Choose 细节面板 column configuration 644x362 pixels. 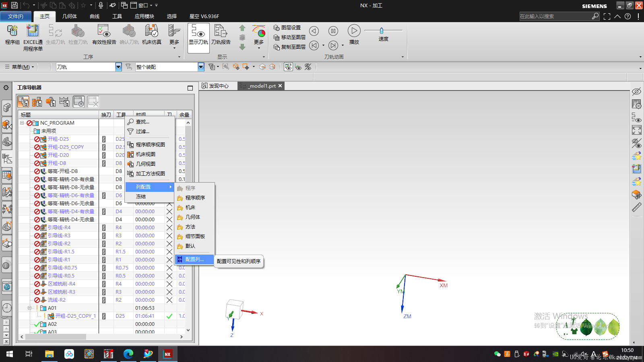point(195,237)
